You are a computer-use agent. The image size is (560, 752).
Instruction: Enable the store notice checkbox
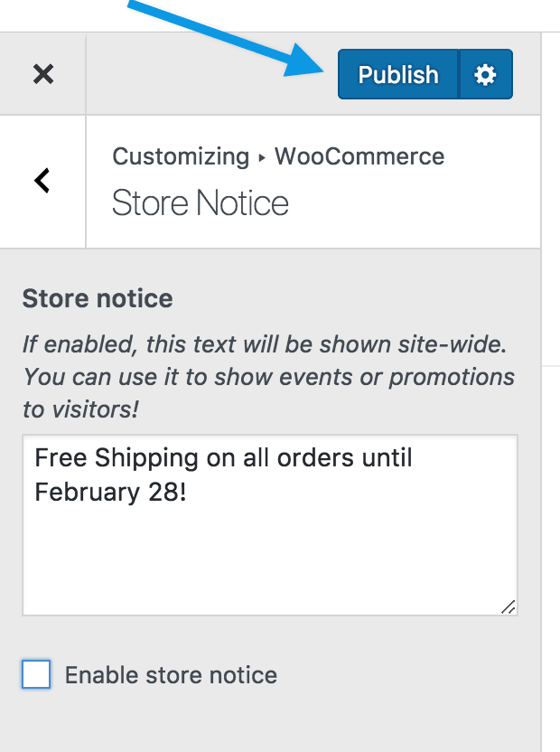36,674
